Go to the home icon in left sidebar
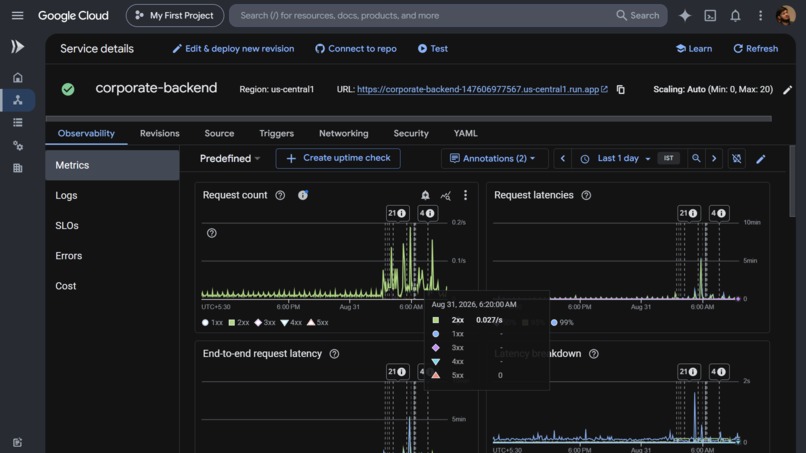This screenshot has height=453, width=806. [17, 78]
